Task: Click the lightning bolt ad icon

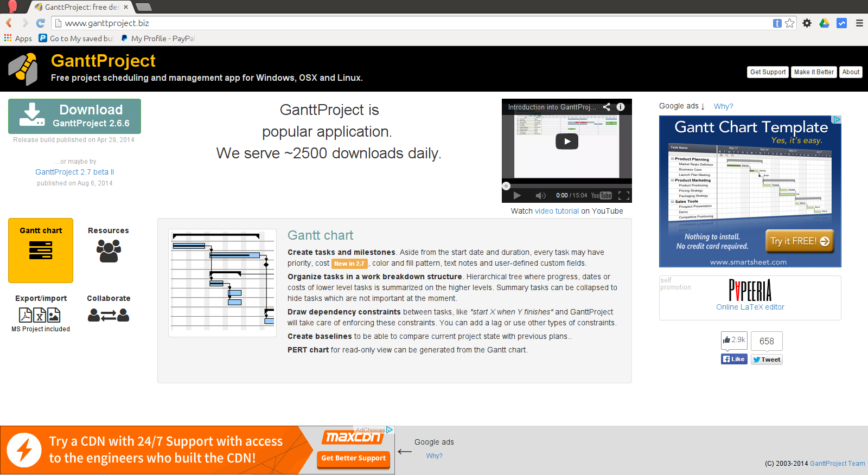Action: 24,450
